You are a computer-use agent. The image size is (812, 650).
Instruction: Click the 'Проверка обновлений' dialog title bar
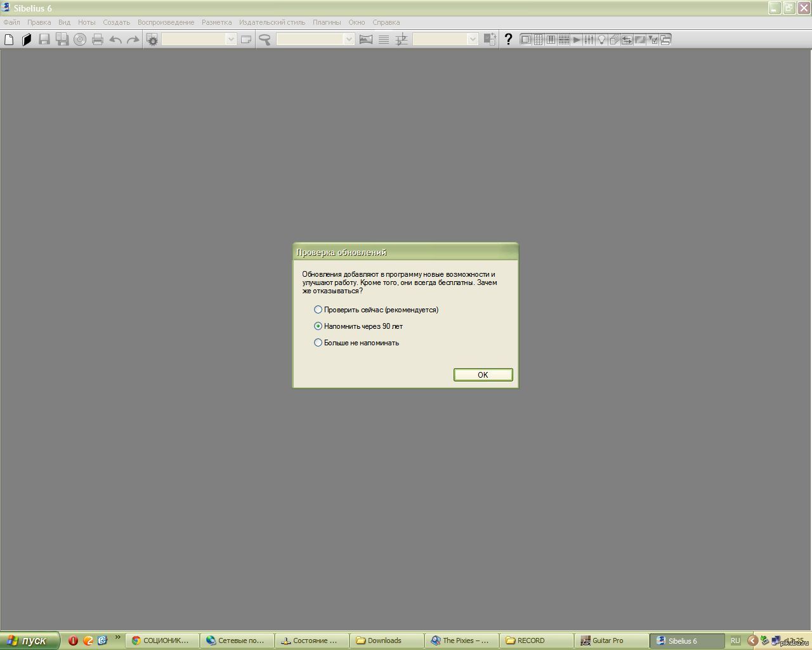(x=405, y=252)
